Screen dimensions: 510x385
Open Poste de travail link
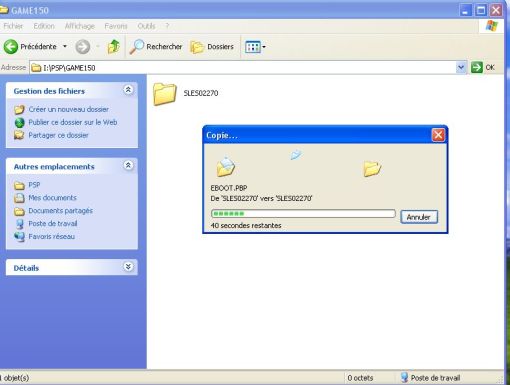[53, 224]
